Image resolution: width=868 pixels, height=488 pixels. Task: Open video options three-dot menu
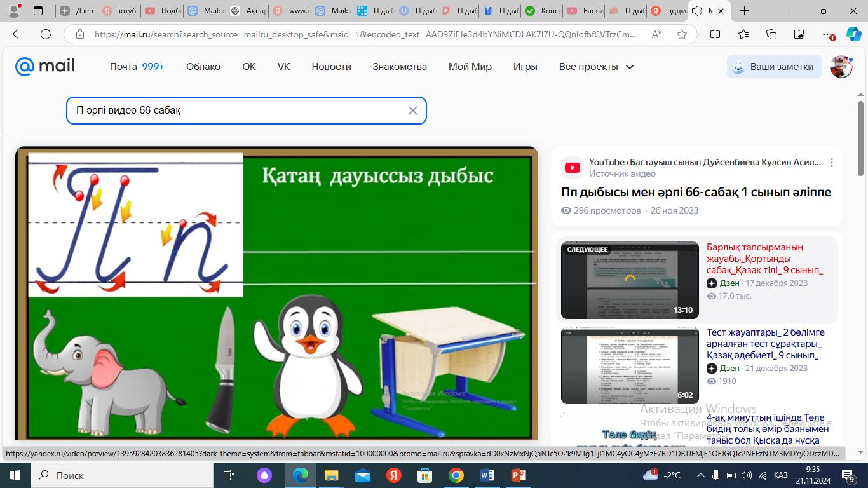(x=831, y=163)
